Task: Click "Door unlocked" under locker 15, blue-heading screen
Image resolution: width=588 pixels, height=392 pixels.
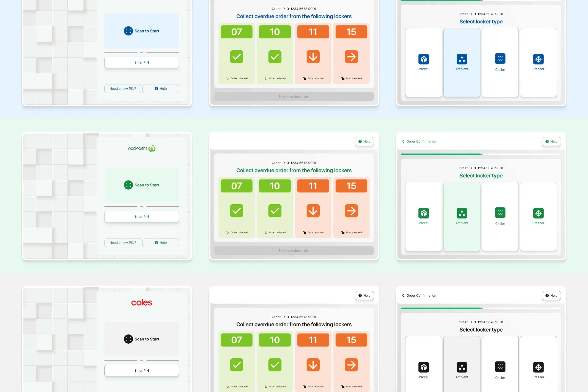Action: (x=354, y=79)
